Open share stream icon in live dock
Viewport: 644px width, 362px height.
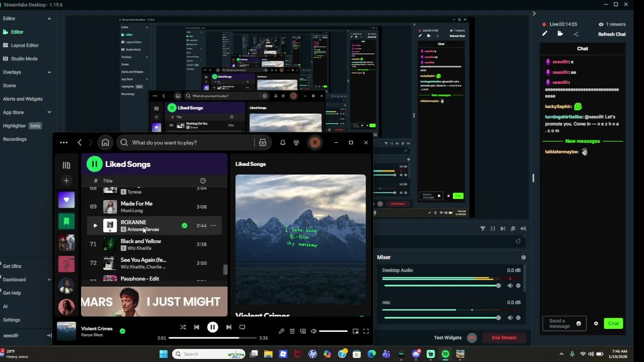(576, 34)
